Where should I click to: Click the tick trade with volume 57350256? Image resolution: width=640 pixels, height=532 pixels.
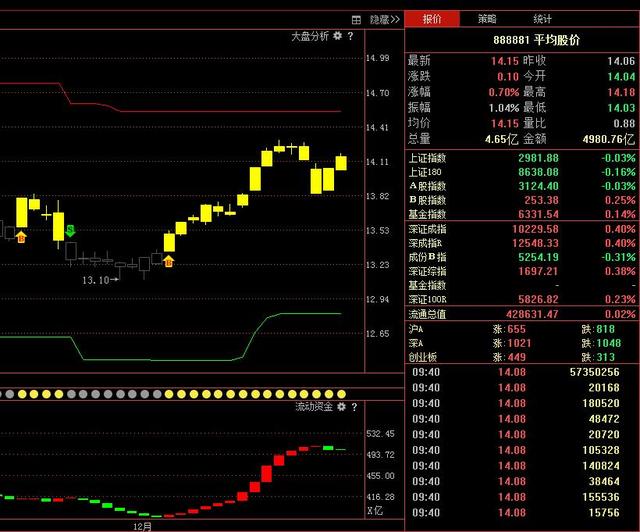click(x=594, y=372)
